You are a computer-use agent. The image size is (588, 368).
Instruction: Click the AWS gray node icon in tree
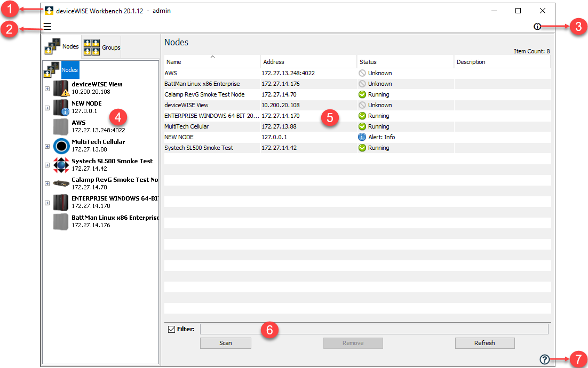coord(61,126)
